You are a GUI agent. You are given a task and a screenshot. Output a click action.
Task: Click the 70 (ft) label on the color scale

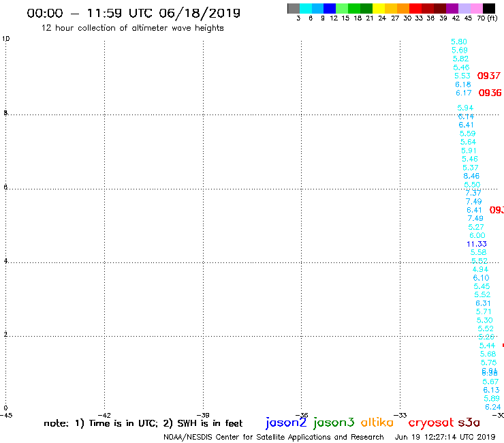click(487, 18)
